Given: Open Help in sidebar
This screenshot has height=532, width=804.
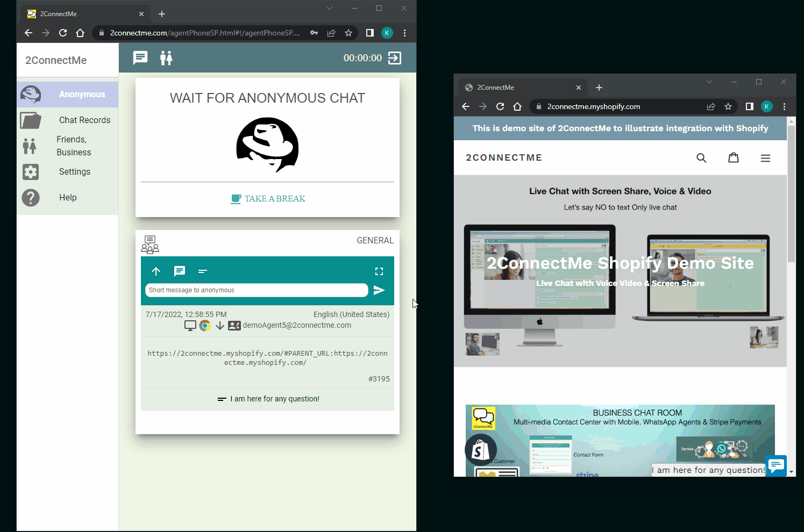Looking at the screenshot, I should tap(68, 198).
